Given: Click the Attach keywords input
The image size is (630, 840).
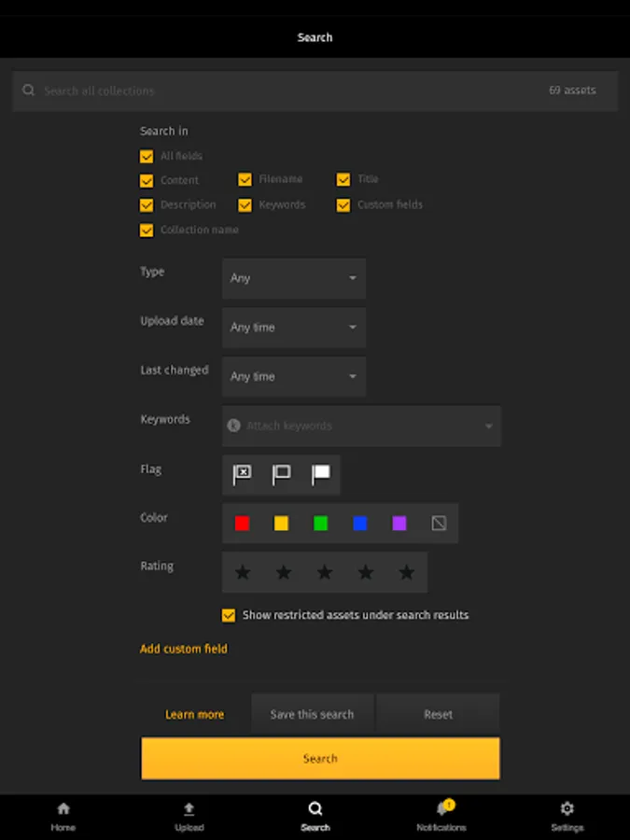Looking at the screenshot, I should pos(361,426).
